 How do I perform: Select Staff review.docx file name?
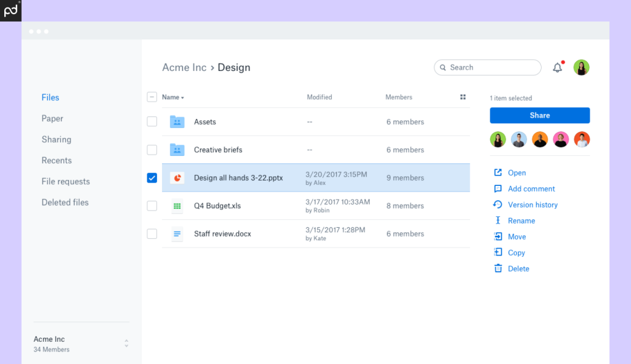[x=222, y=233]
